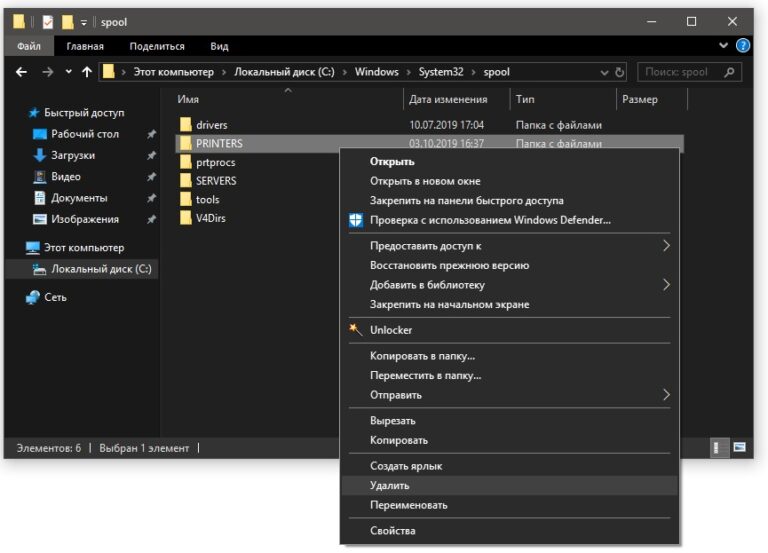Choose Открыть in the context menu
Viewport: 768px width, 553px height.
point(509,161)
